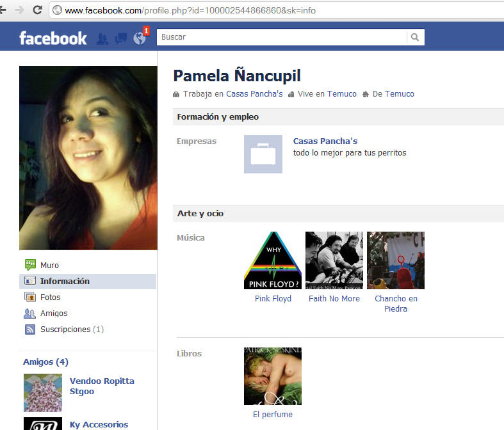The width and height of the screenshot is (504, 430).
Task: Click the red notification badge
Action: click(x=146, y=31)
